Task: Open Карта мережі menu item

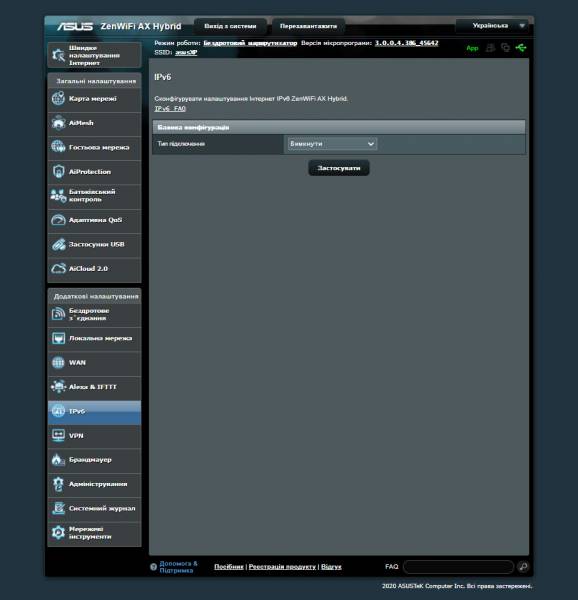Action: (93, 99)
